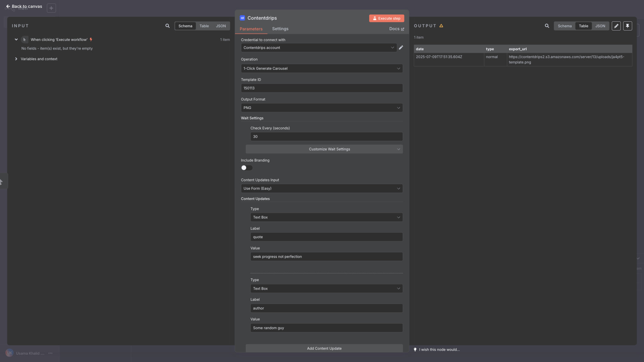Image resolution: width=644 pixels, height=362 pixels.
Task: Click the edit output pencil icon
Action: 616,26
